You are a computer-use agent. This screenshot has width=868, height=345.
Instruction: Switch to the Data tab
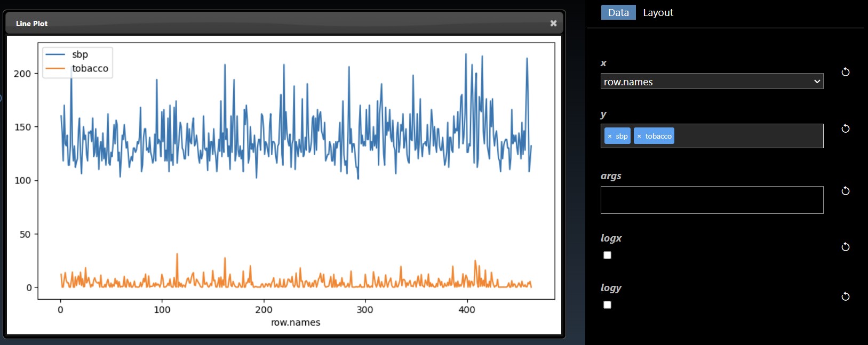point(618,12)
